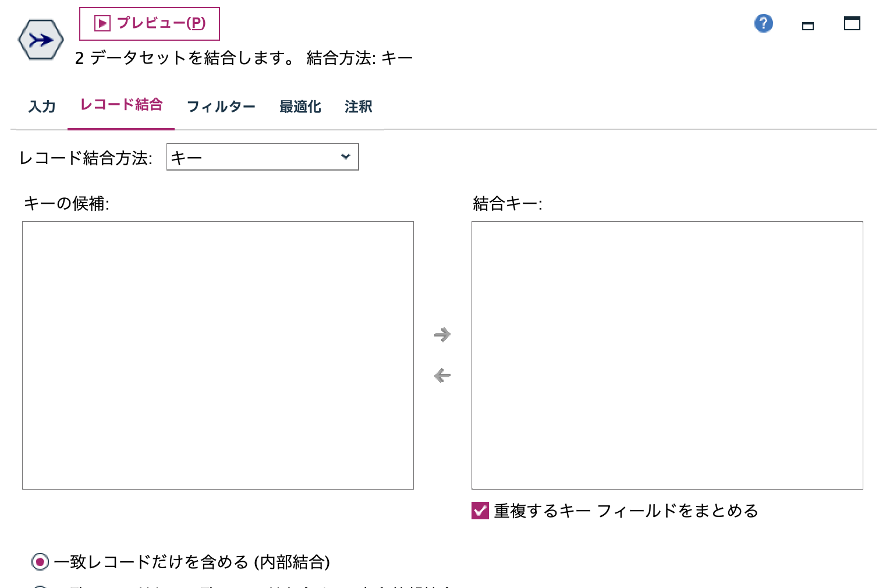The width and height of the screenshot is (879, 588).
Task: Click the collapse dialog icon
Action: 807,26
